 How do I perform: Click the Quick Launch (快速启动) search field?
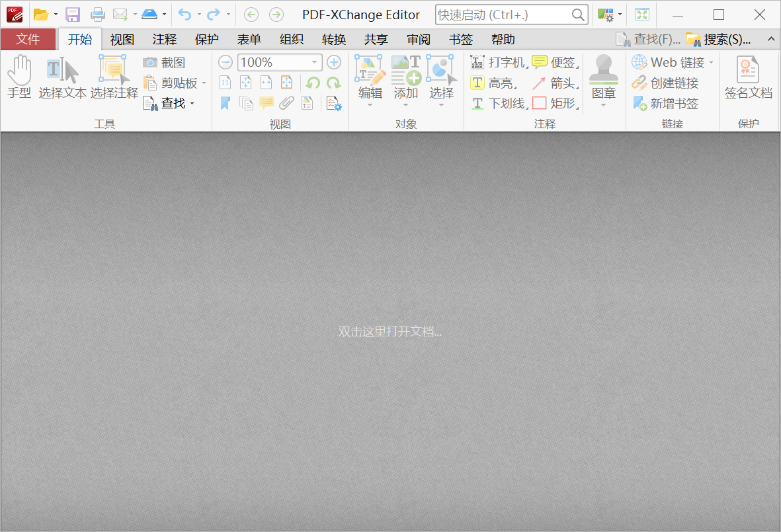tap(501, 15)
